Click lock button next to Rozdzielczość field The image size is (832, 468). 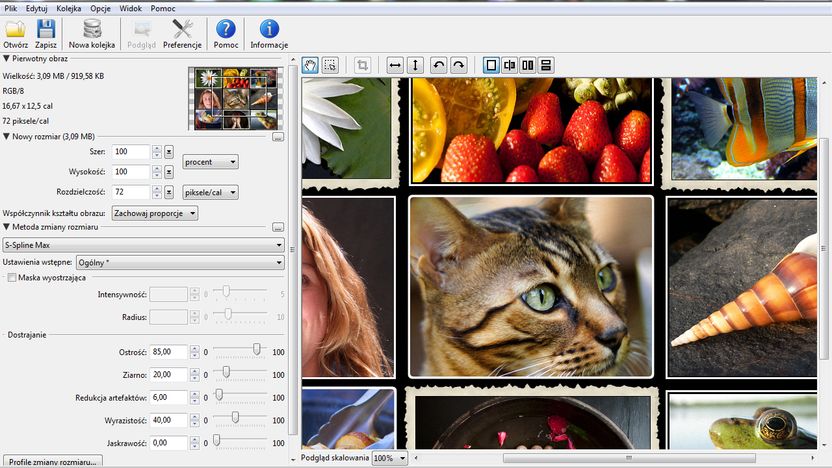click(169, 192)
